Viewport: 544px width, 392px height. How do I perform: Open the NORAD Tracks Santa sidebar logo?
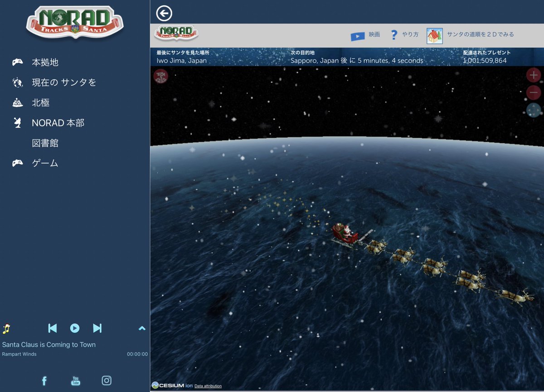(x=75, y=22)
